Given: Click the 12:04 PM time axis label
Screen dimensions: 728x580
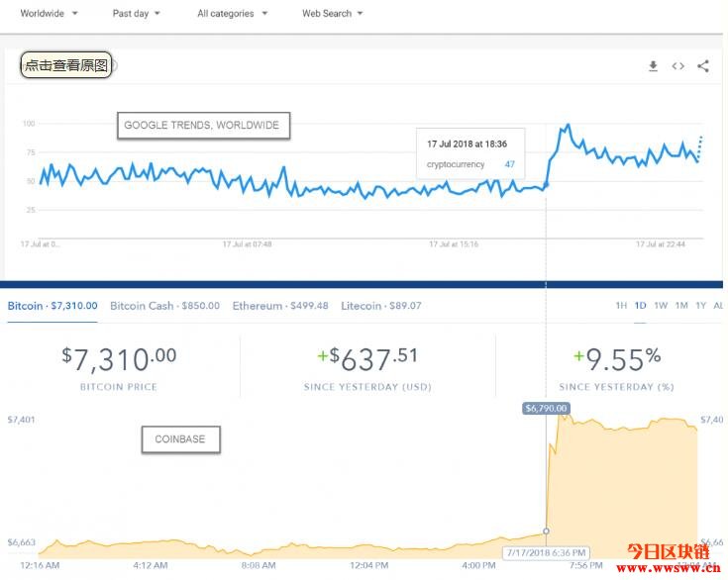Looking at the screenshot, I should 369,565.
